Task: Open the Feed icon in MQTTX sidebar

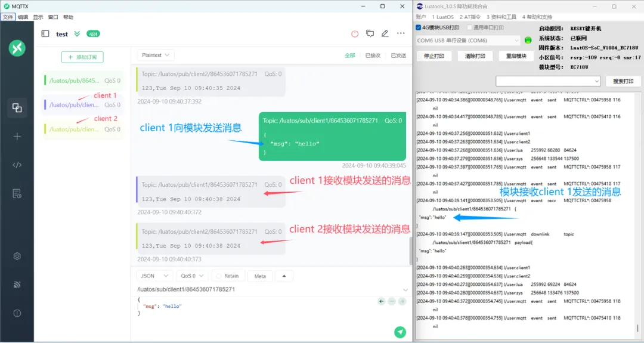Action: click(17, 285)
